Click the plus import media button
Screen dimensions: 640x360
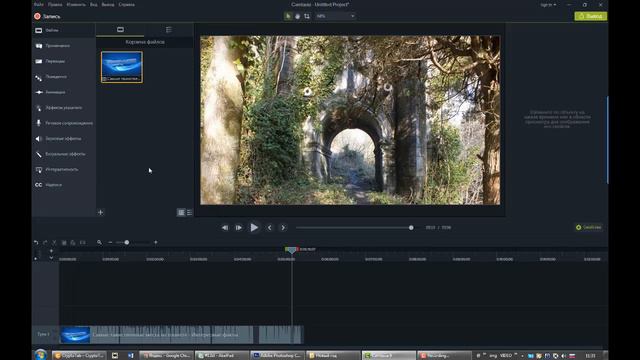point(100,212)
